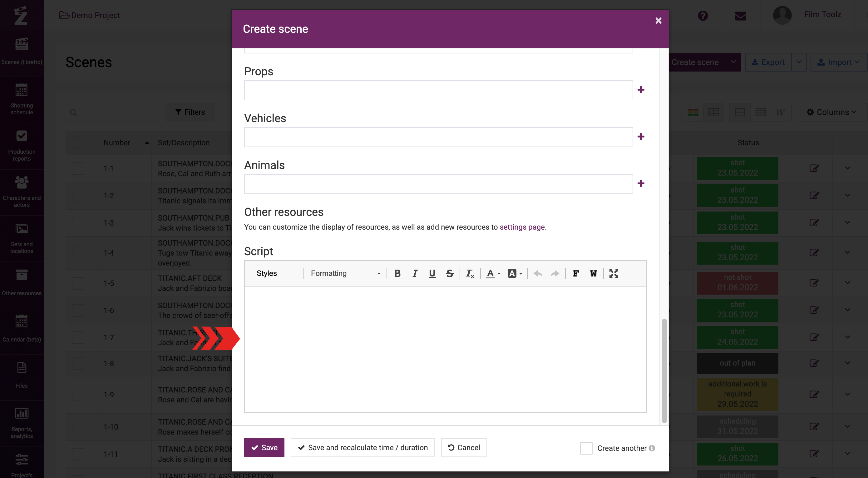Focus the Vehicles input field
The height and width of the screenshot is (478, 868).
(x=438, y=137)
